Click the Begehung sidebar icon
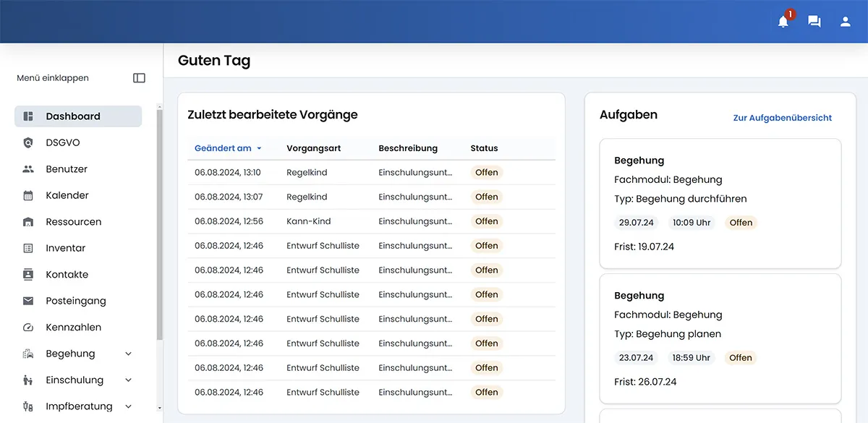This screenshot has width=868, height=423. pos(28,354)
